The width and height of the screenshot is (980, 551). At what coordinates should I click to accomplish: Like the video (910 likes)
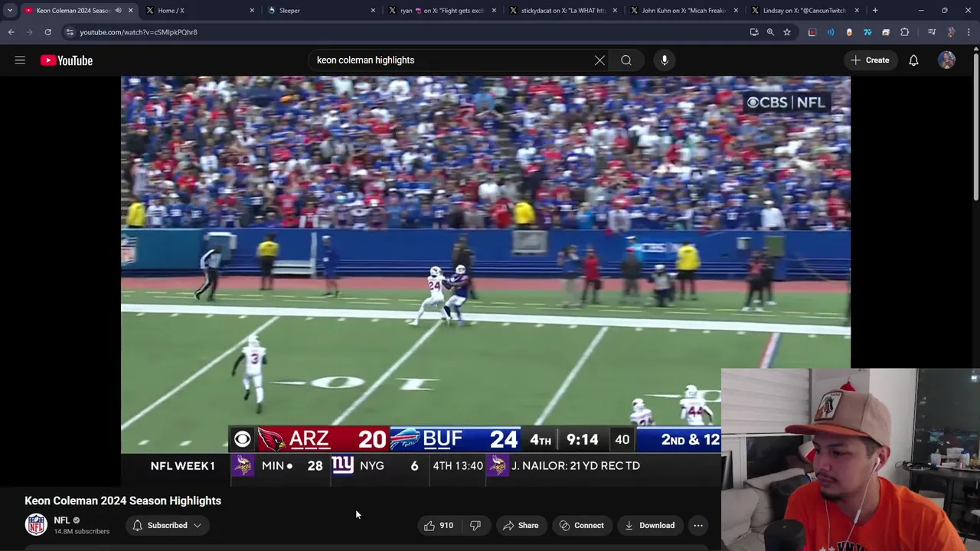[x=438, y=526]
